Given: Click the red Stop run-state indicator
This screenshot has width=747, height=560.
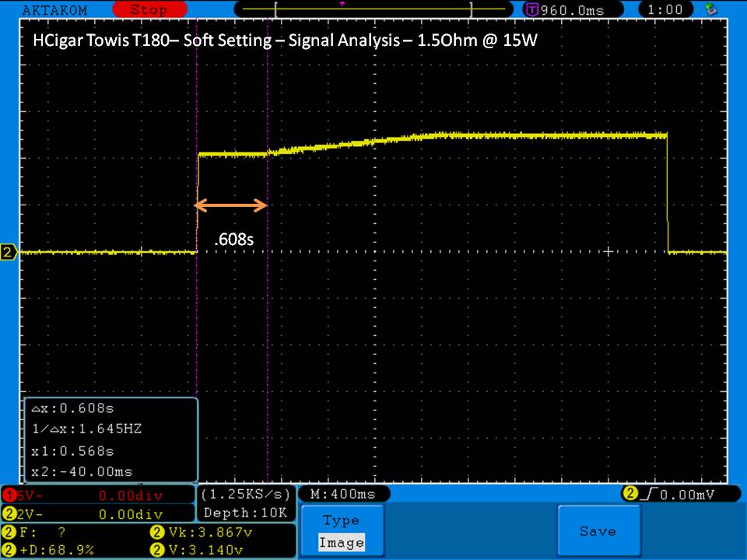Looking at the screenshot, I should coord(148,10).
